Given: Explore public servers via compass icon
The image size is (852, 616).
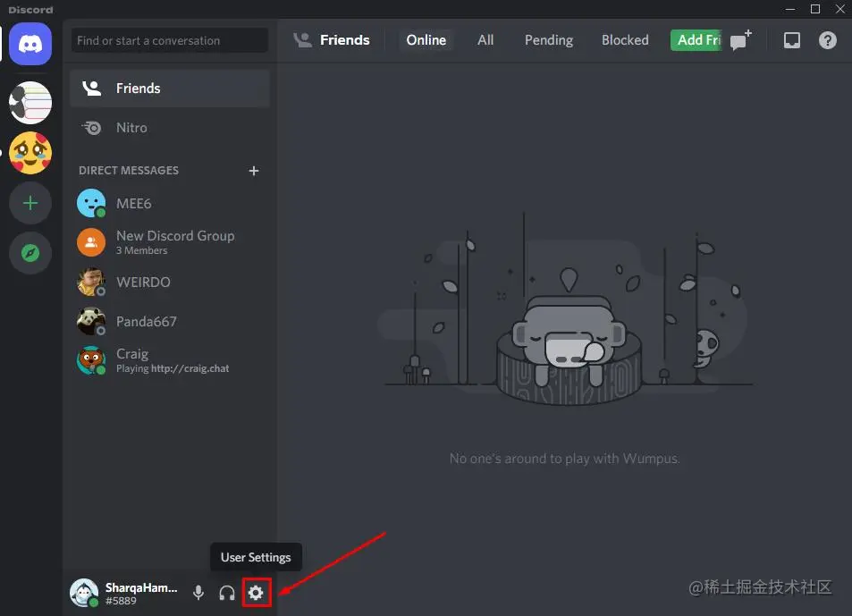Looking at the screenshot, I should click(x=30, y=253).
